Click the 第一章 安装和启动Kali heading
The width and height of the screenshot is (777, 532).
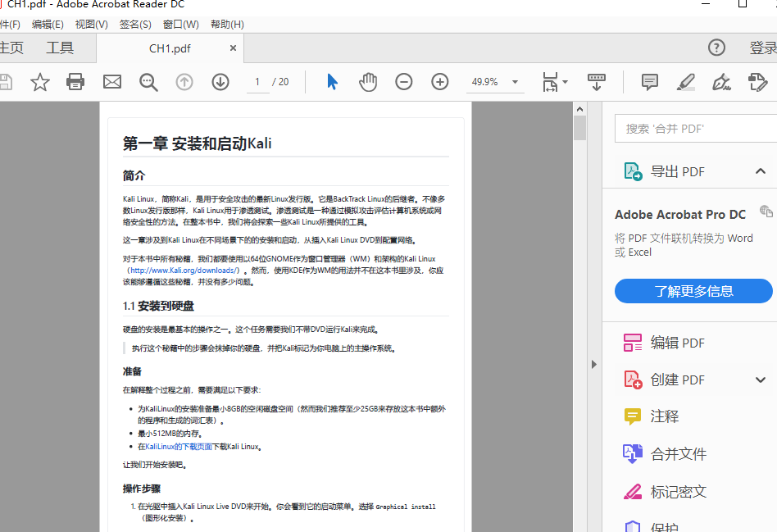click(198, 143)
